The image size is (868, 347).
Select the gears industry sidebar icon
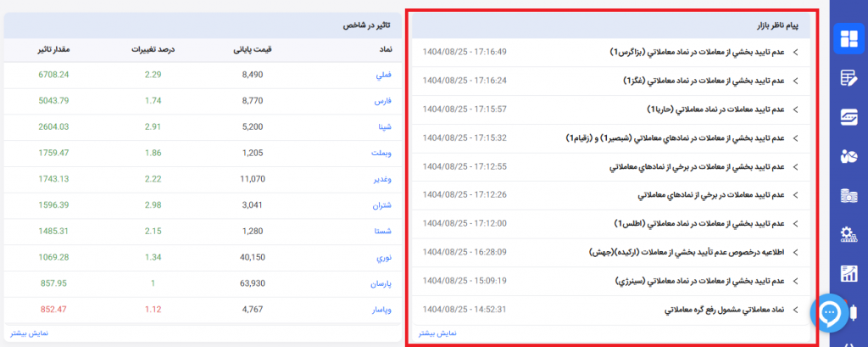(848, 235)
